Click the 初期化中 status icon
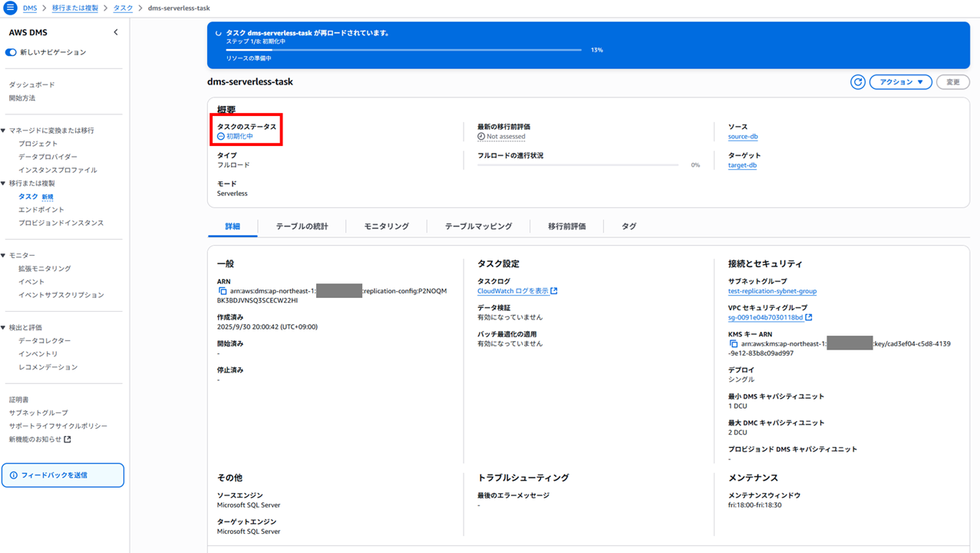 pyautogui.click(x=221, y=137)
